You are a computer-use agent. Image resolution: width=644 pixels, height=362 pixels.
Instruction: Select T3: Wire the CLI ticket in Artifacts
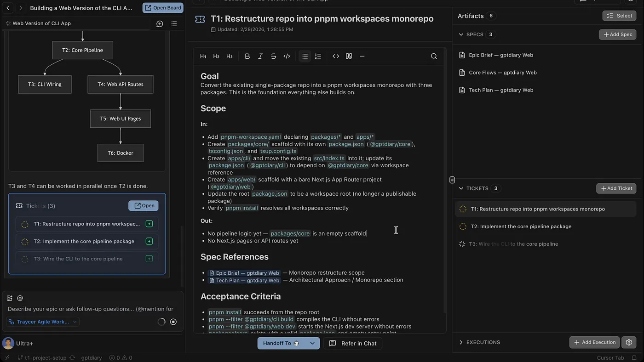click(546, 244)
